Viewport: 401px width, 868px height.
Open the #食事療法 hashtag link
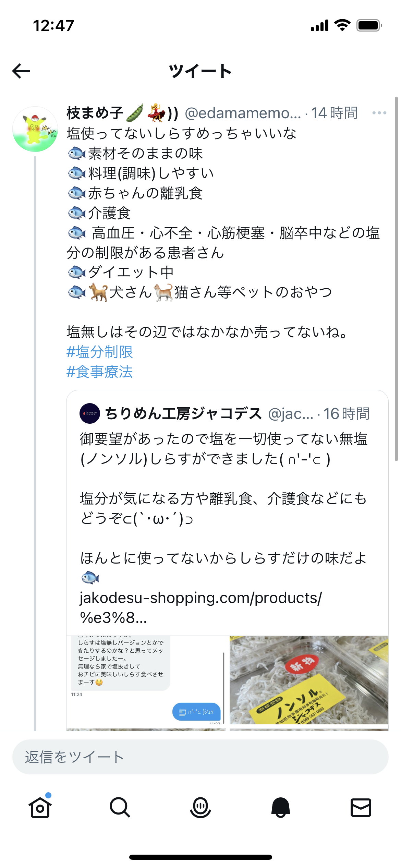[99, 372]
